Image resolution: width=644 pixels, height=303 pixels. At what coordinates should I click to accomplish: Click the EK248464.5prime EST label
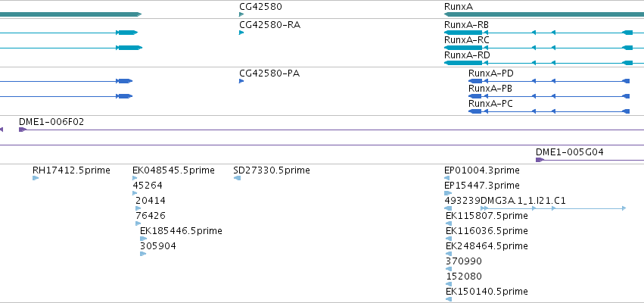click(487, 246)
